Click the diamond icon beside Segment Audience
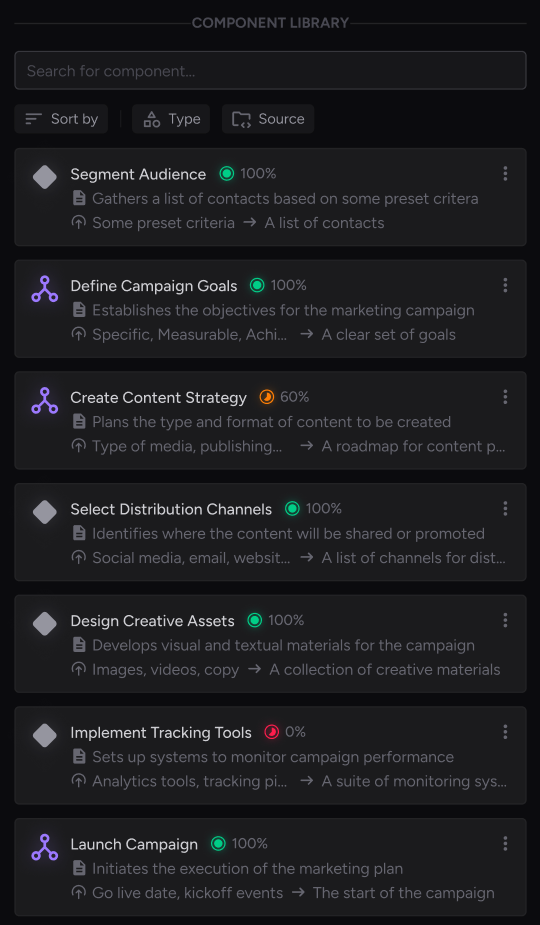The image size is (540, 925). (45, 177)
